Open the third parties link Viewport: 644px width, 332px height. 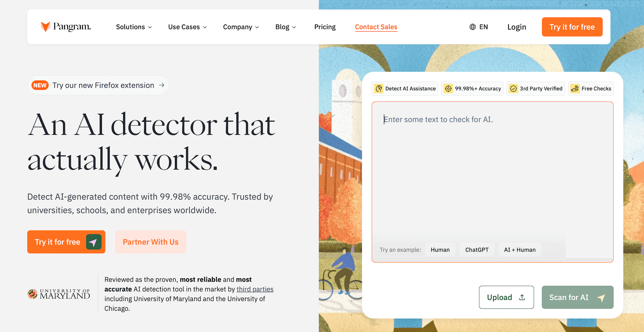coord(255,289)
